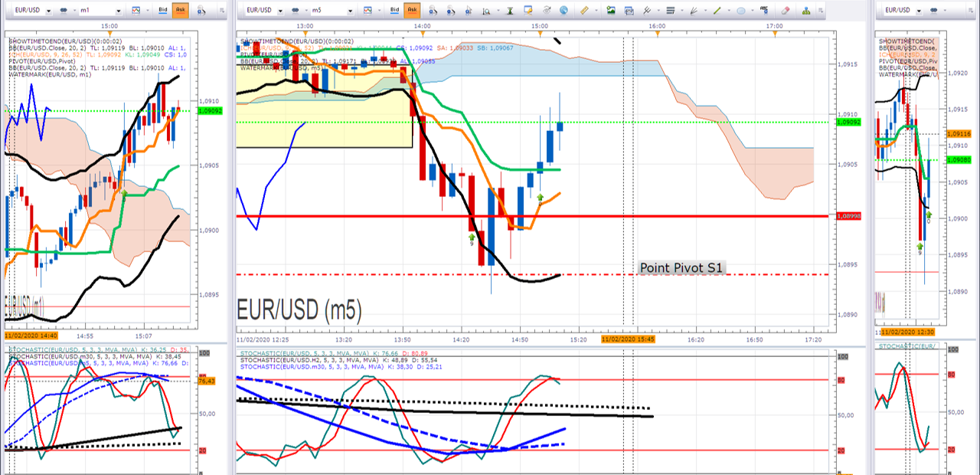Click the save chart window icon
Image resolution: width=980 pixels, height=475 pixels.
629,11
